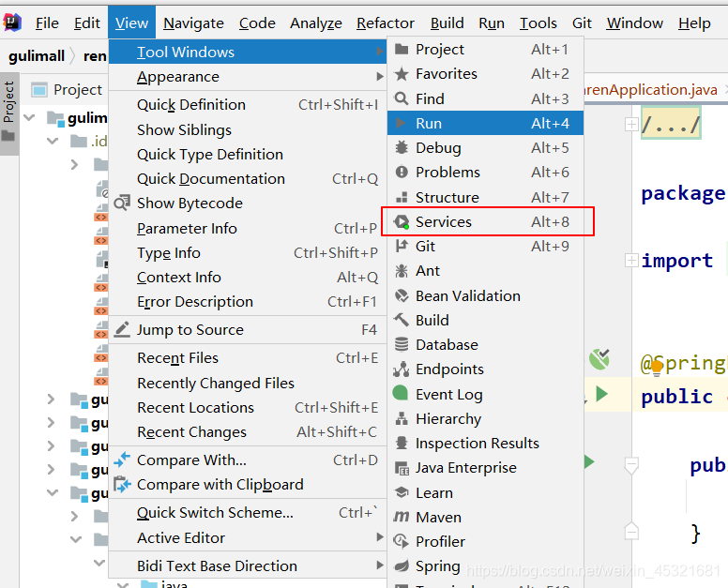Viewport: 728px width, 588px height.
Task: Select Quick Definition menu item
Action: point(248,104)
